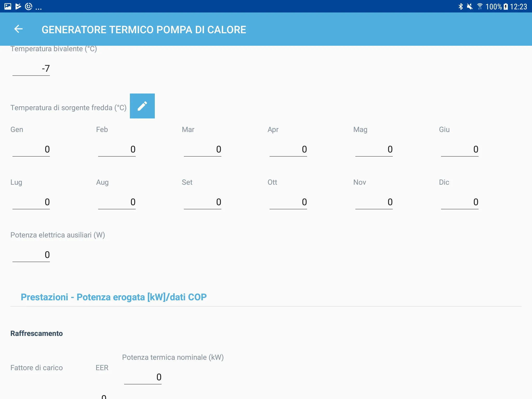Edit the Nov temperature field

374,202
